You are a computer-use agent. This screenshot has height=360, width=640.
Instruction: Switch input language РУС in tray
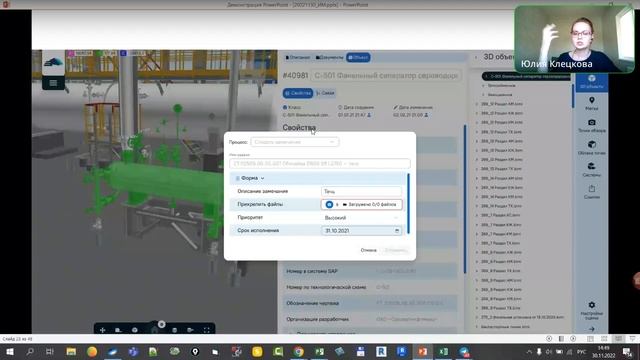point(582,352)
